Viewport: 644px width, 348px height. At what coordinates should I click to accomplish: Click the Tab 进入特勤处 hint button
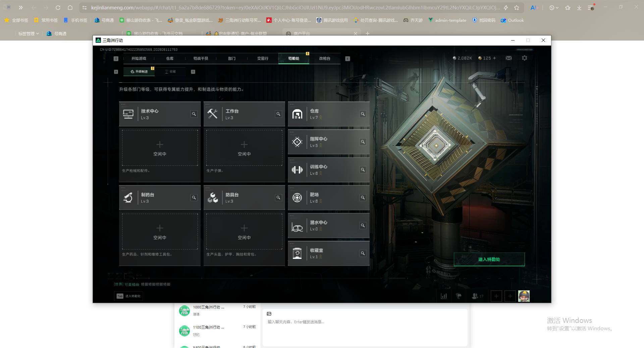[129, 296]
